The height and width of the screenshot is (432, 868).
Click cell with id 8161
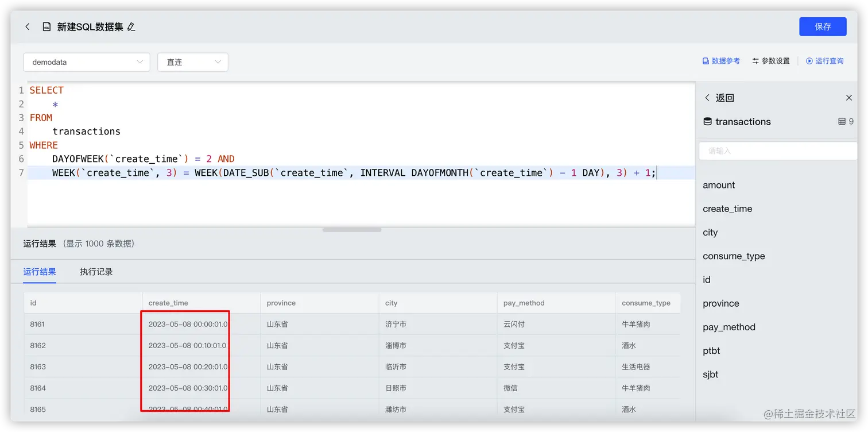tap(83, 324)
